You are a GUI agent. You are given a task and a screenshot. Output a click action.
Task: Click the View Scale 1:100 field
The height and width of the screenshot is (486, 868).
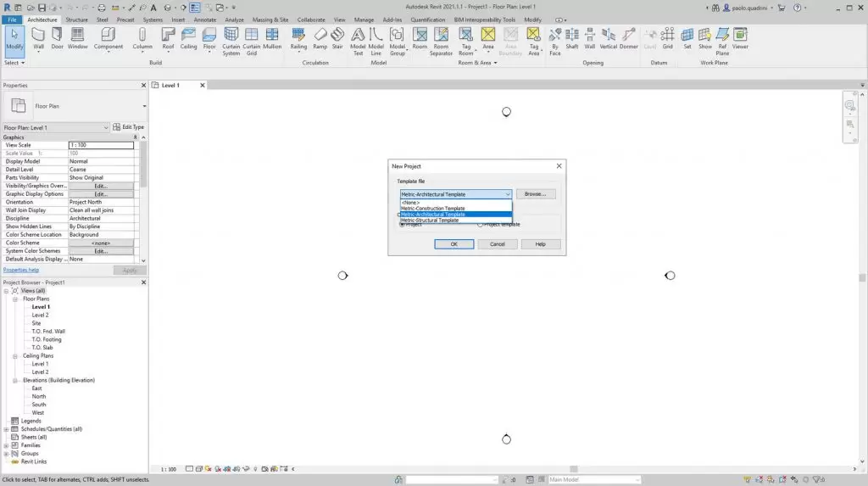101,145
